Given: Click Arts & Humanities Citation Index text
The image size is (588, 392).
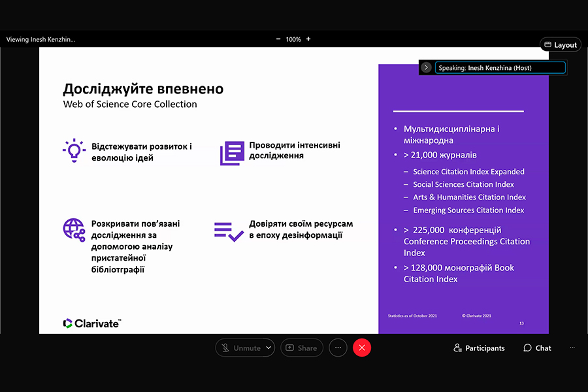Looking at the screenshot, I should [x=470, y=197].
